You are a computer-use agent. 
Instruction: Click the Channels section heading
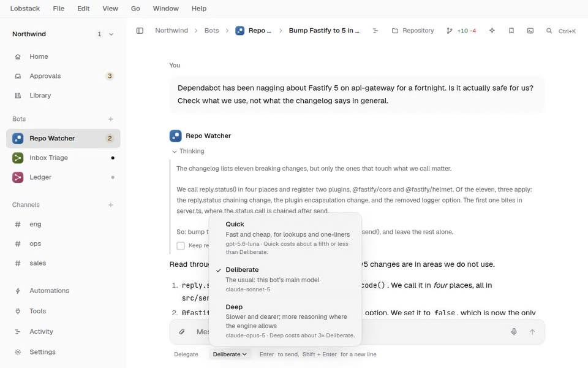pyautogui.click(x=26, y=205)
